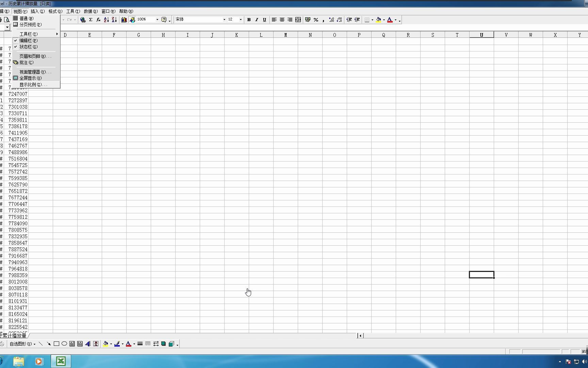
Task: Select column U header
Action: [x=481, y=35]
